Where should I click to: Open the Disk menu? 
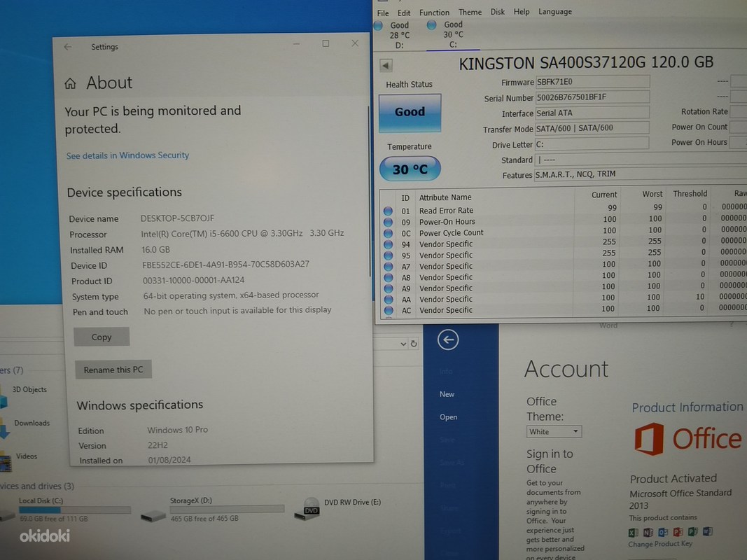[497, 12]
